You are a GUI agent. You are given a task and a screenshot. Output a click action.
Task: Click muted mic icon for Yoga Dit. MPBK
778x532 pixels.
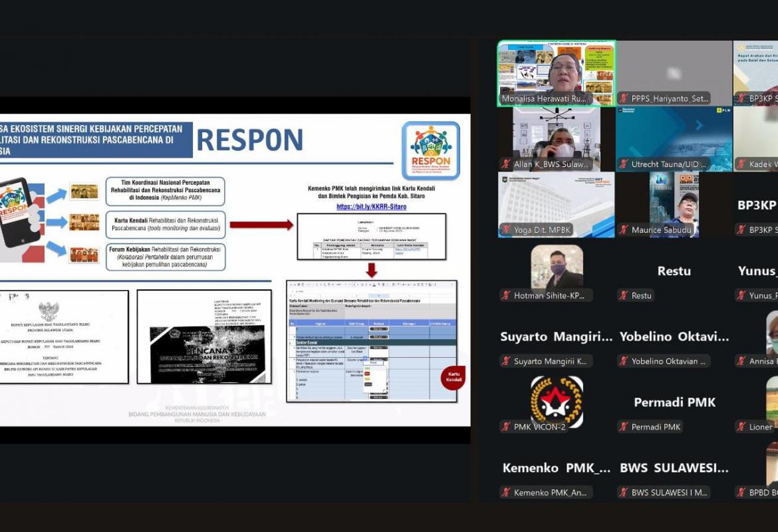(507, 230)
